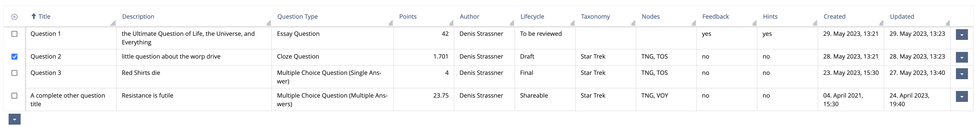Screen dimensions: 980x127
Task: Expand the row actions menu for Question 3
Action: click(x=961, y=74)
